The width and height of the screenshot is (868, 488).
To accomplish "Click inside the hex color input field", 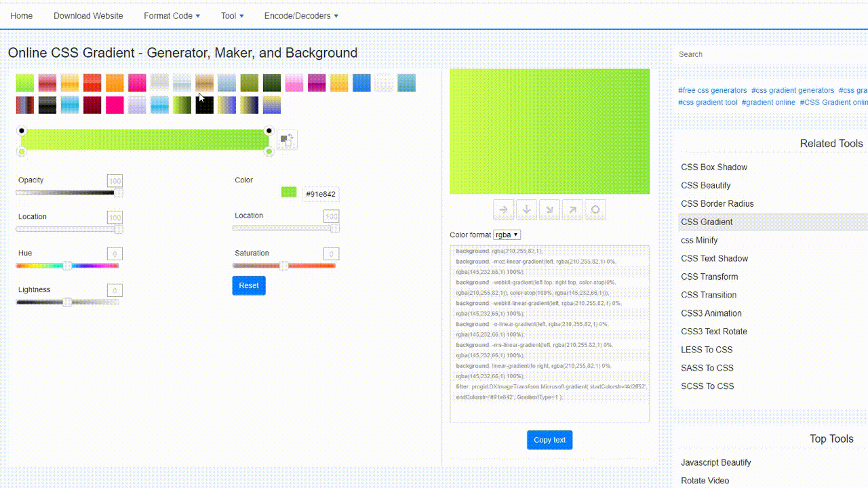I will (320, 194).
